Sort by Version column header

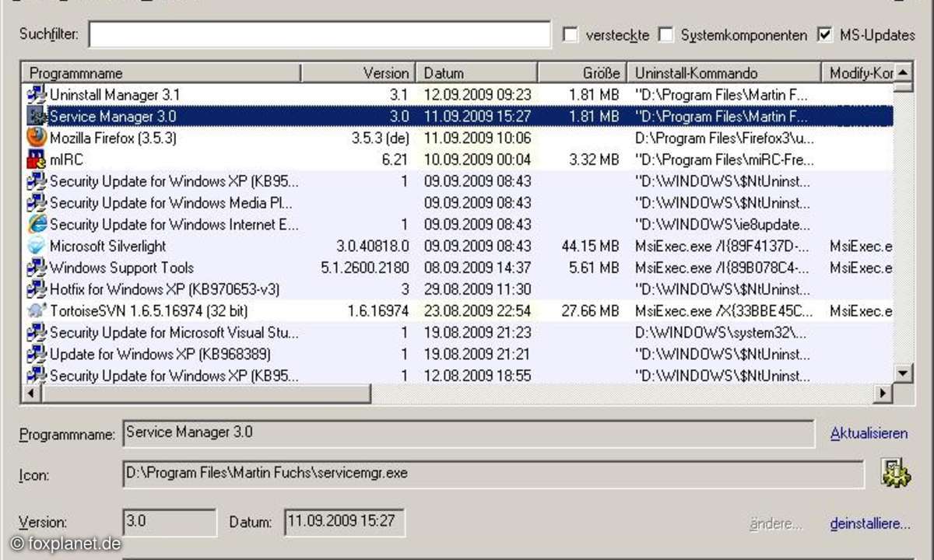(x=358, y=73)
